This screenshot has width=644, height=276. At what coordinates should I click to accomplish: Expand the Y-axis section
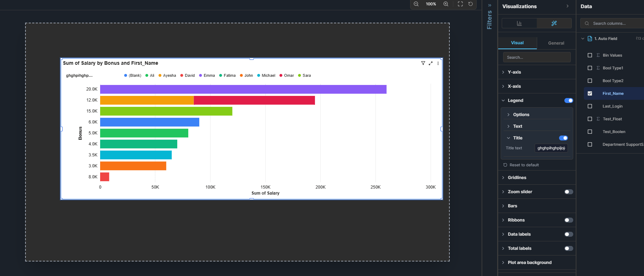(x=514, y=72)
